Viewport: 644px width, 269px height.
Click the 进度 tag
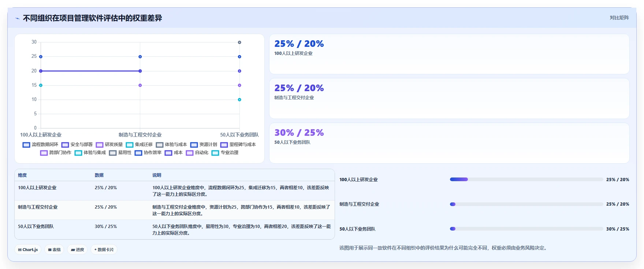(x=77, y=250)
